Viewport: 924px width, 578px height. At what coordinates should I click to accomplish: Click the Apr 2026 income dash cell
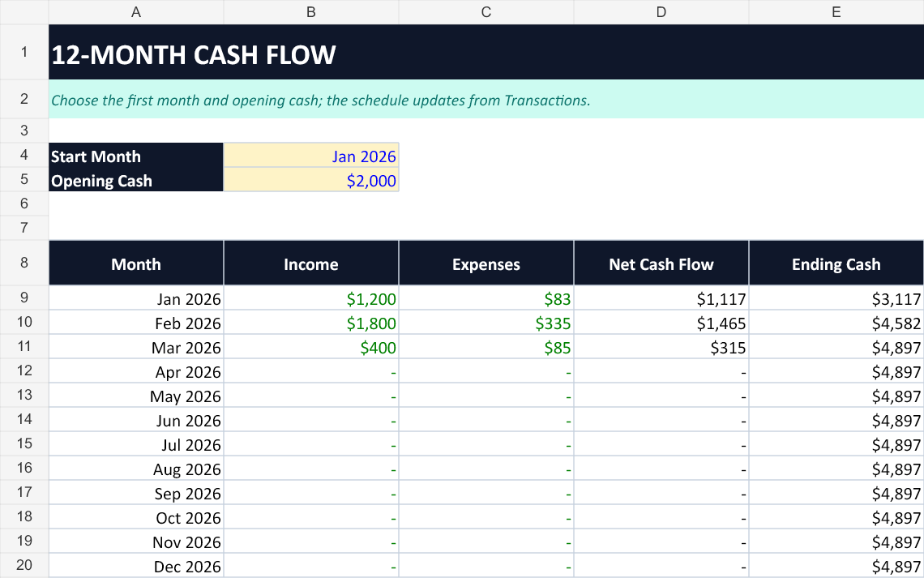(x=311, y=371)
